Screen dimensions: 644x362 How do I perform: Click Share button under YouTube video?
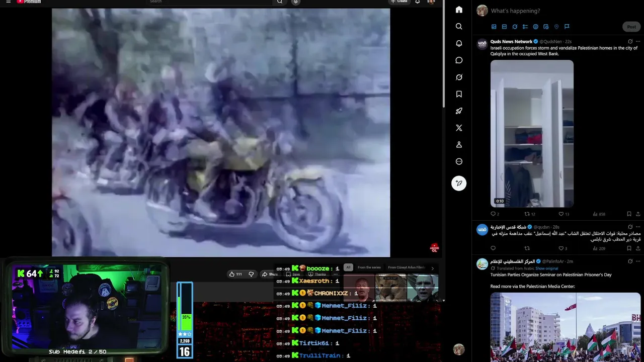[270, 274]
